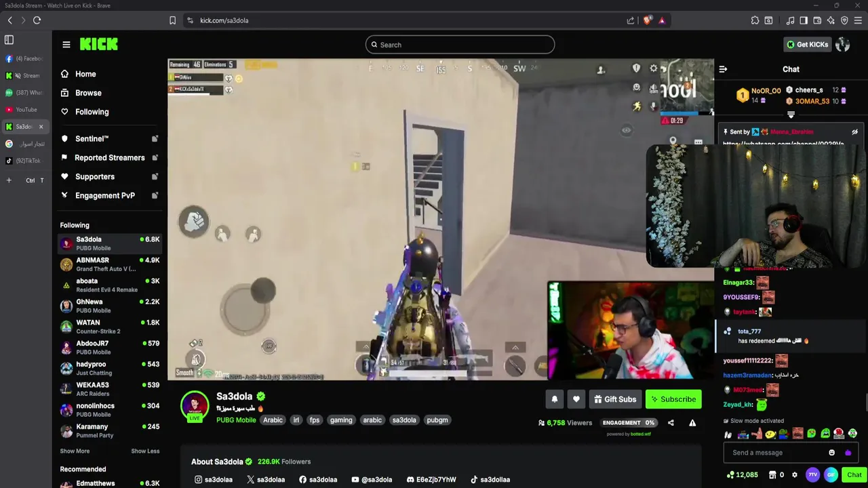Open @sa3dola YouTube link

coord(372,480)
